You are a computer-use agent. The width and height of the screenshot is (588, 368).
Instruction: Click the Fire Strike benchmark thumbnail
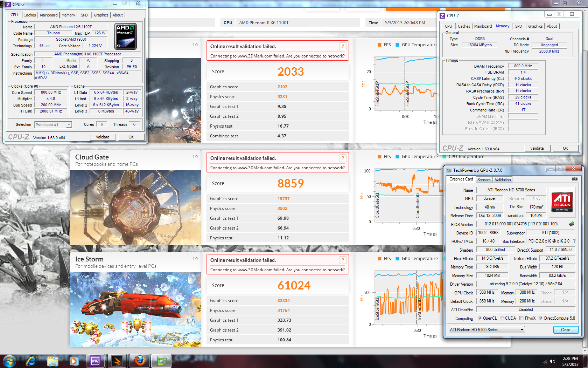(174, 100)
